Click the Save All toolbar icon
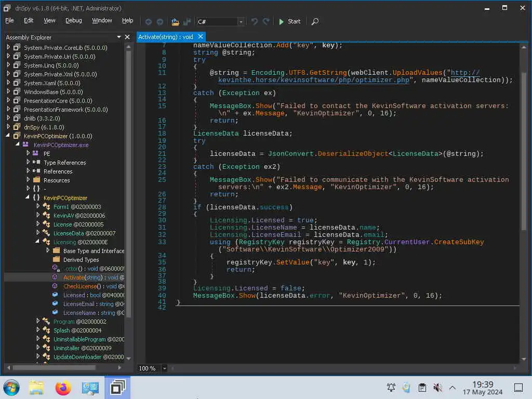Viewport: 532px width, 399px height. coord(187,22)
